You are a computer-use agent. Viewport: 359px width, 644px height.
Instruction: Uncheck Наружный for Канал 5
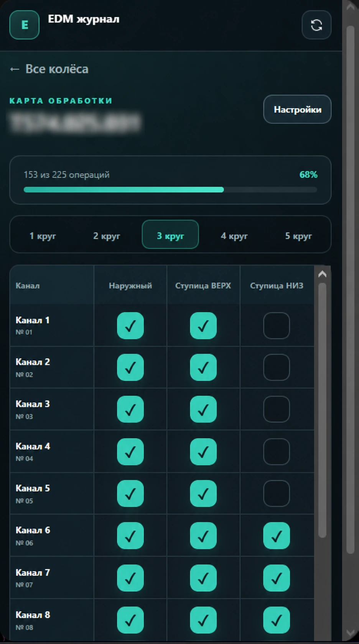130,493
